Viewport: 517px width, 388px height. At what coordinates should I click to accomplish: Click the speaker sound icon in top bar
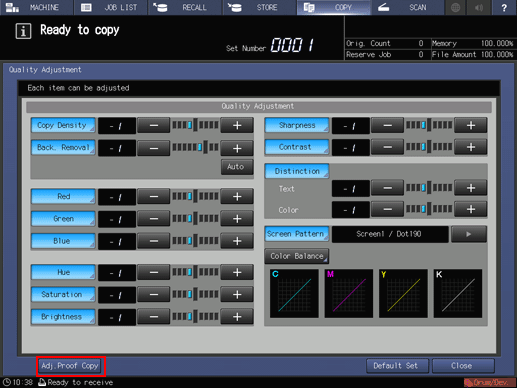pyautogui.click(x=479, y=7)
